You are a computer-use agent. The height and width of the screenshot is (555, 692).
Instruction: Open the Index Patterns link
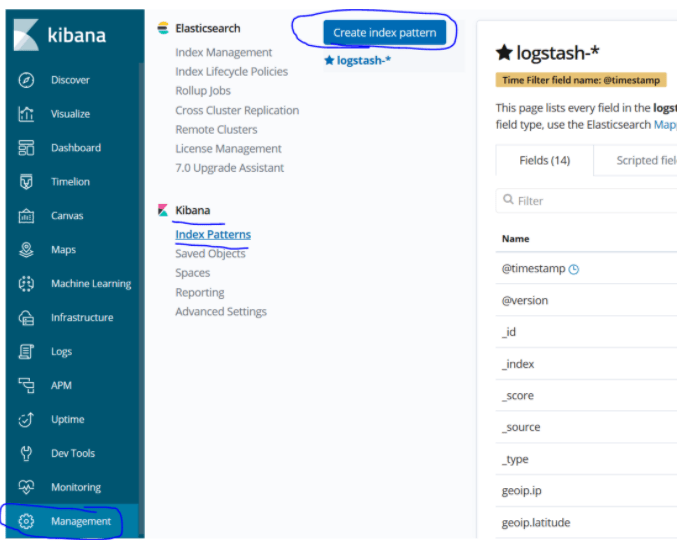click(213, 235)
